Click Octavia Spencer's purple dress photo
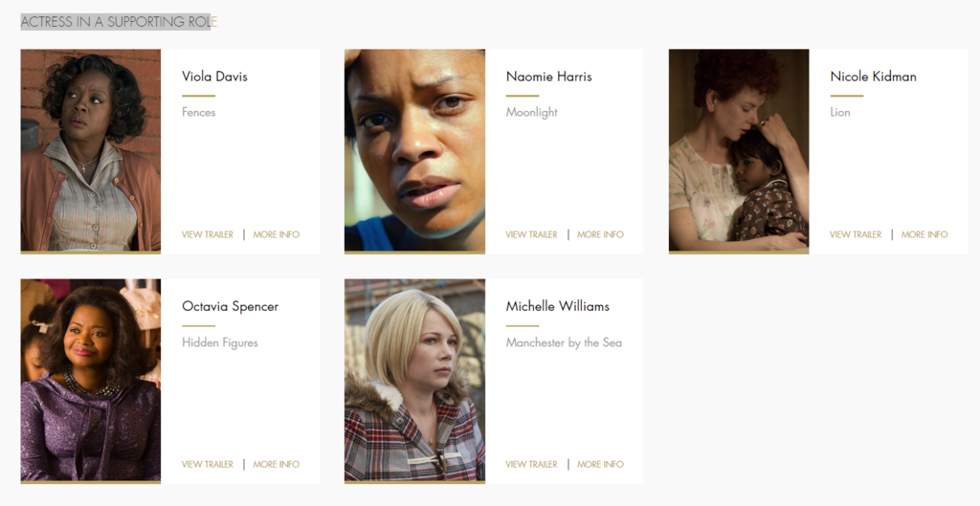 point(91,381)
